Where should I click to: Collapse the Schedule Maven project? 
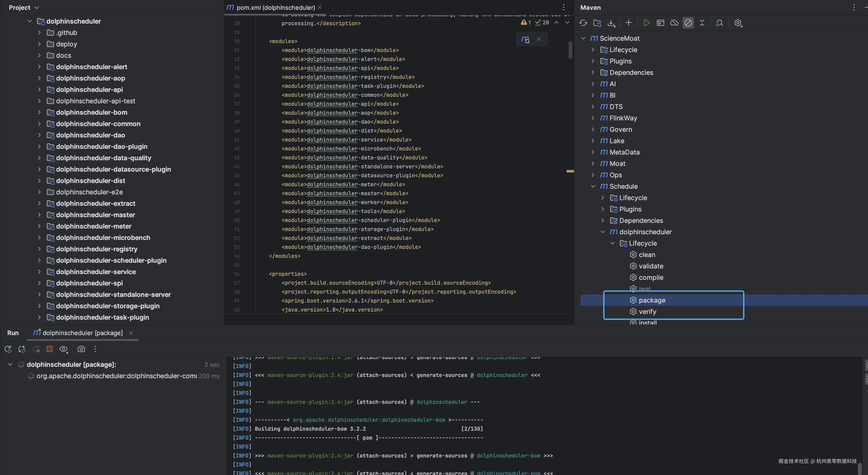[593, 186]
